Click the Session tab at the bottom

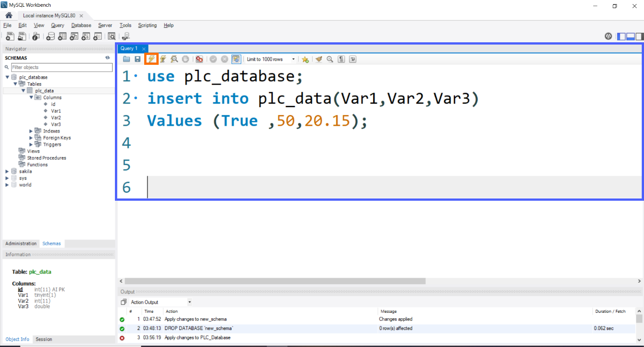tap(43, 339)
